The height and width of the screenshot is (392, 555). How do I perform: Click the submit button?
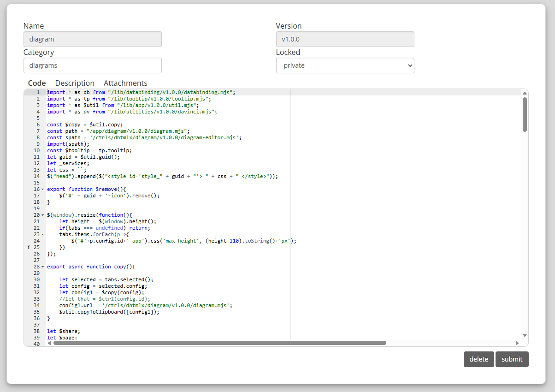[512, 359]
